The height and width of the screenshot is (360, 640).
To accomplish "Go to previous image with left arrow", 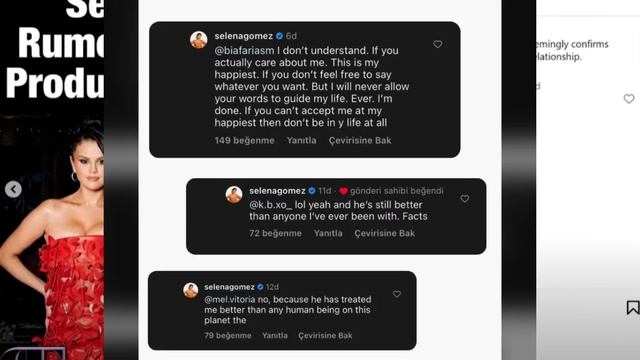I will coord(13,189).
